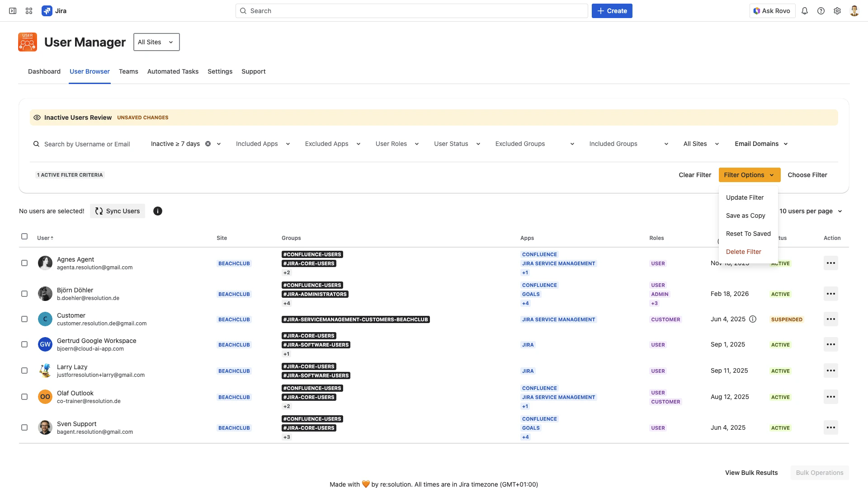Open the Ask Rovo assistant
Viewport: 868px width, 488px height.
coord(772,10)
